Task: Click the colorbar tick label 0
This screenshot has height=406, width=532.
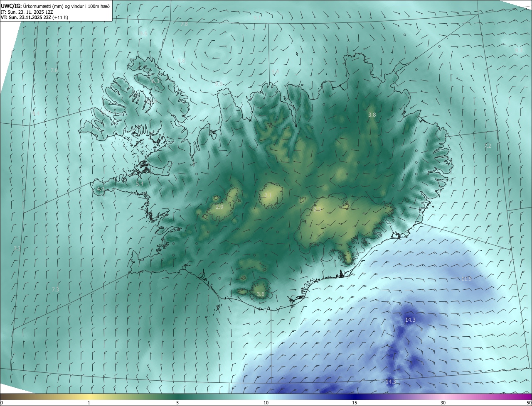Action: (2, 403)
